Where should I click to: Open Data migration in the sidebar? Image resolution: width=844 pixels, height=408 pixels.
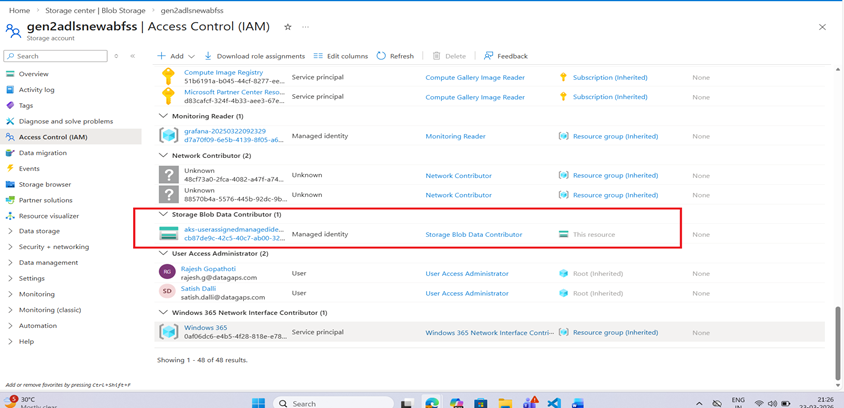[43, 153]
